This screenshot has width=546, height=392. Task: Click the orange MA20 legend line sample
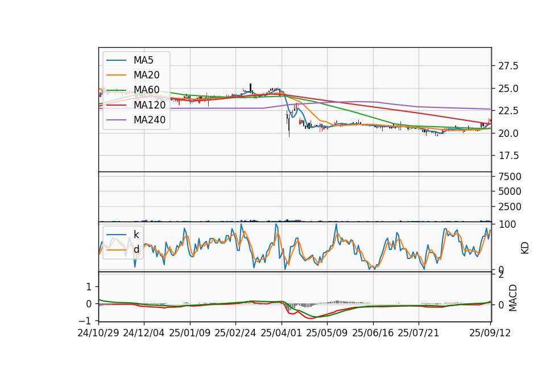(116, 75)
